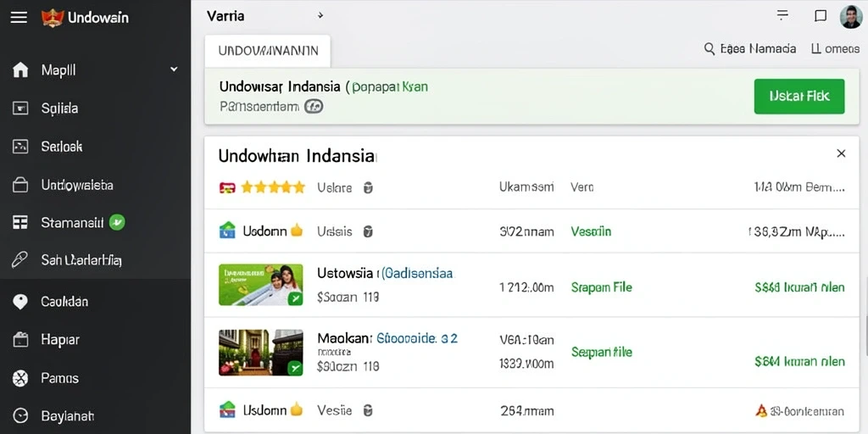
Task: Click the green check badge after Stamanaiil
Action: (x=117, y=223)
